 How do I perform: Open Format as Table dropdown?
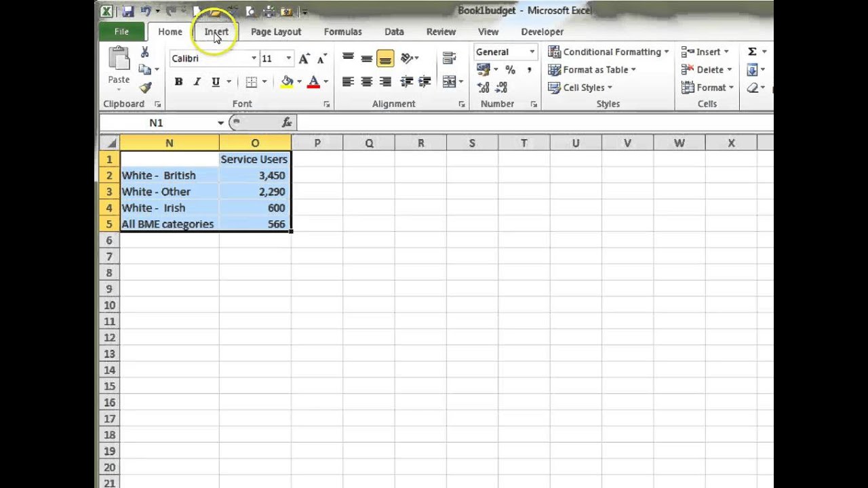[591, 69]
